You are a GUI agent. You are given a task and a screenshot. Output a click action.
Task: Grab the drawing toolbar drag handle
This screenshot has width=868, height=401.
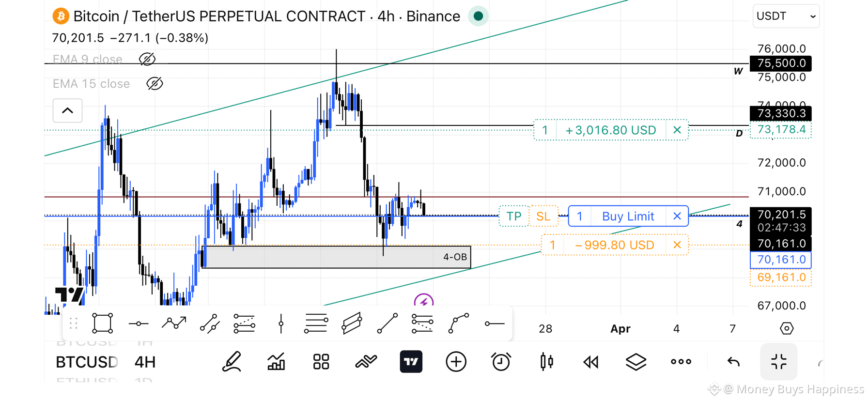[74, 324]
